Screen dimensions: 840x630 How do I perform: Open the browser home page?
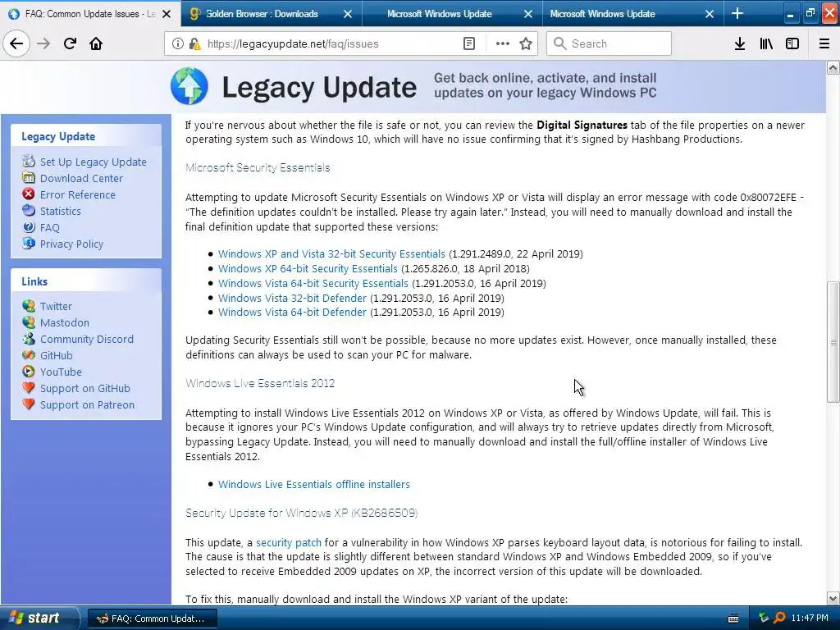point(96,43)
